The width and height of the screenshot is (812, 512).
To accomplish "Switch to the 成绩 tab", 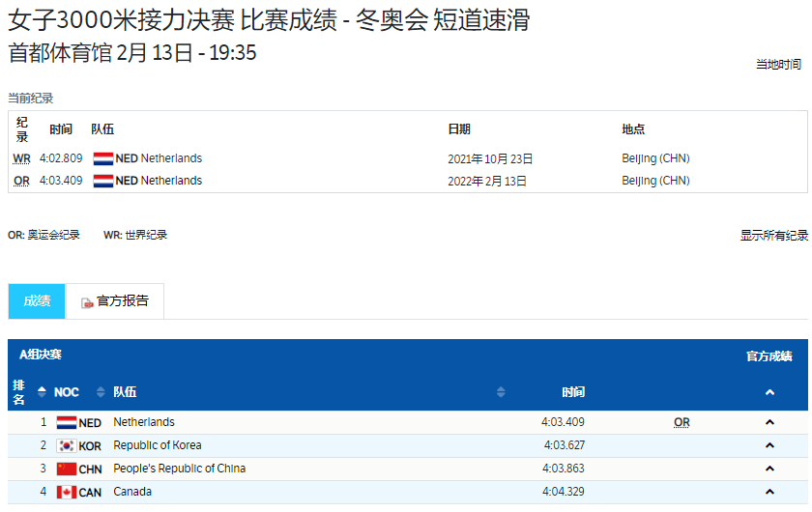I will (x=37, y=301).
